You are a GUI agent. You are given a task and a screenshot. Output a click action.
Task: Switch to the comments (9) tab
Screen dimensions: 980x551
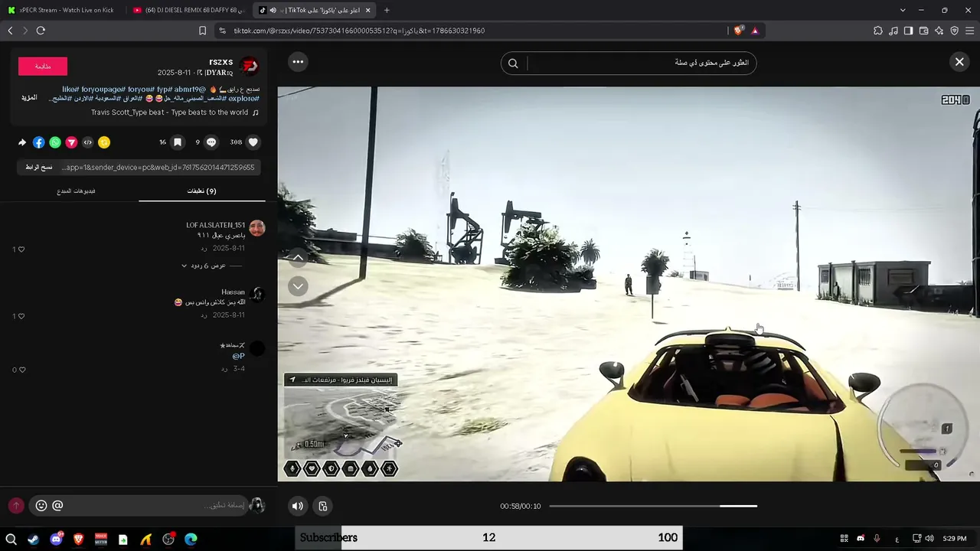pyautogui.click(x=202, y=191)
